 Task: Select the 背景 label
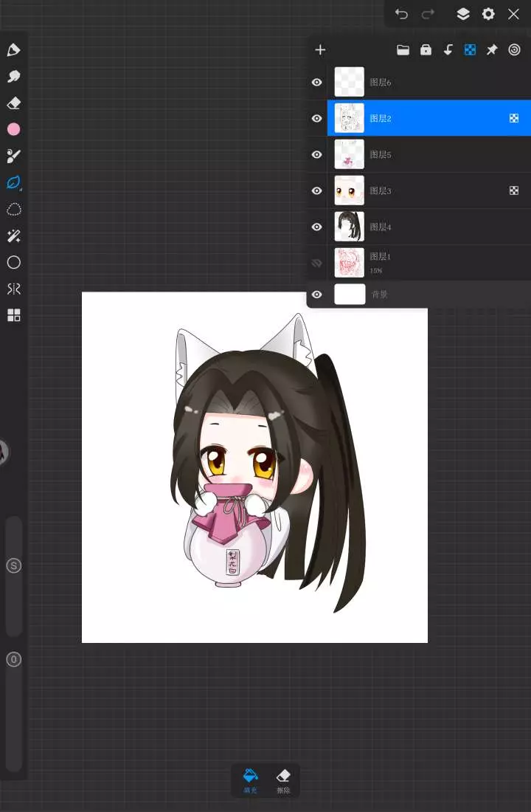pos(379,294)
